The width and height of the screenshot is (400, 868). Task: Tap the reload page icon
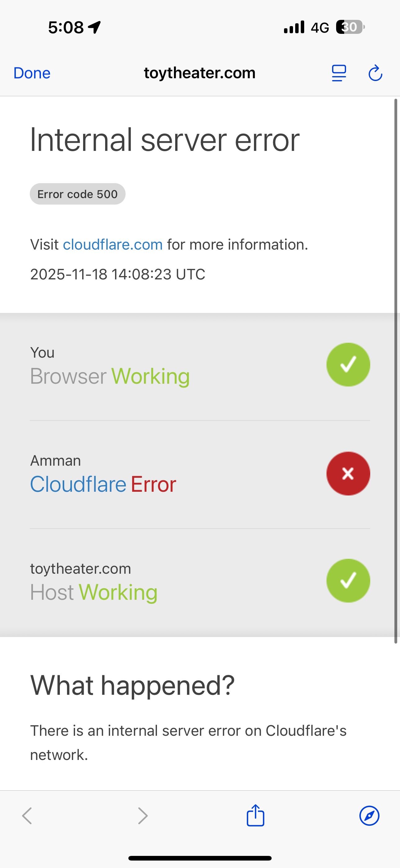375,73
